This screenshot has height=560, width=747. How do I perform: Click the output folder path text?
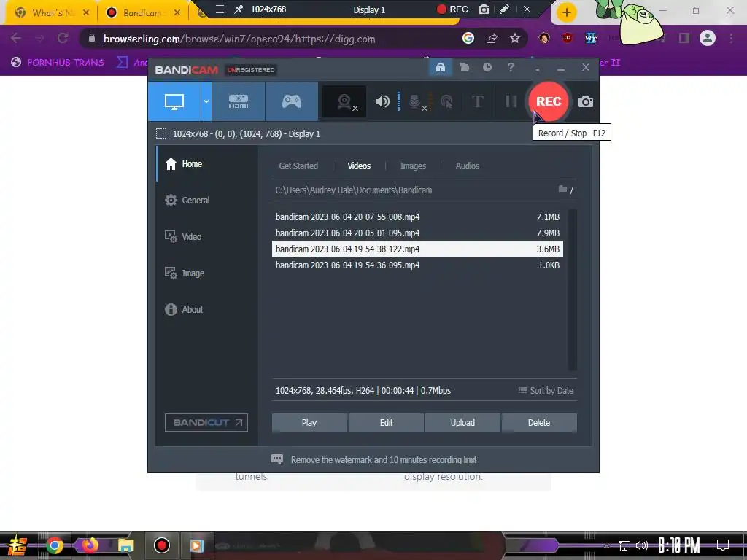(354, 190)
